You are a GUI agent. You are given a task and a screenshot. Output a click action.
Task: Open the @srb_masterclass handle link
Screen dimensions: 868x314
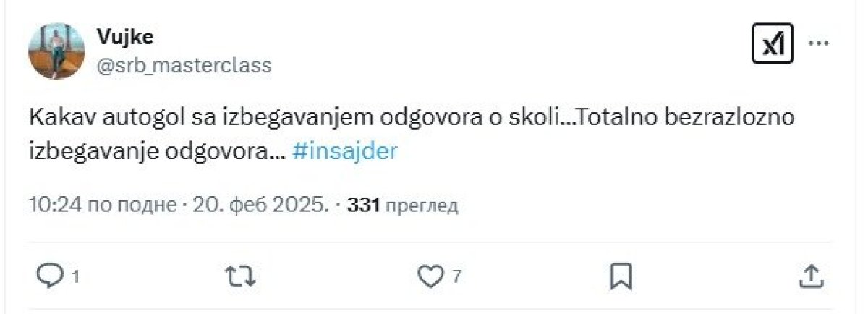click(184, 66)
